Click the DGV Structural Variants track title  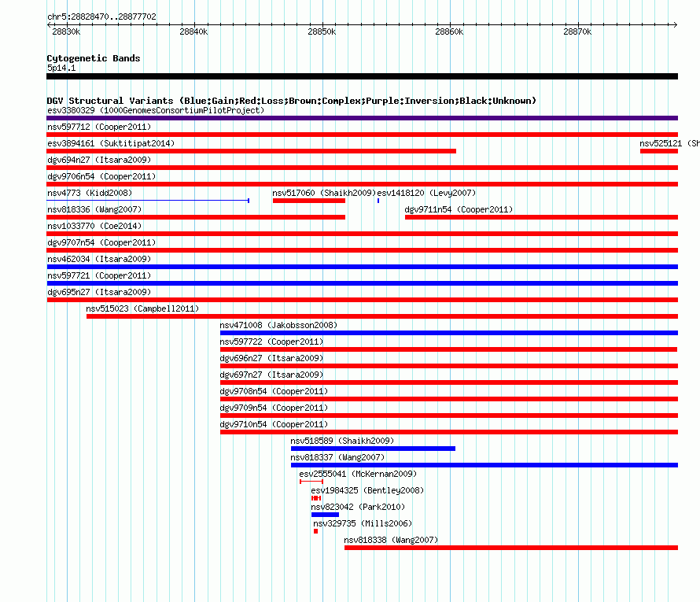point(292,101)
